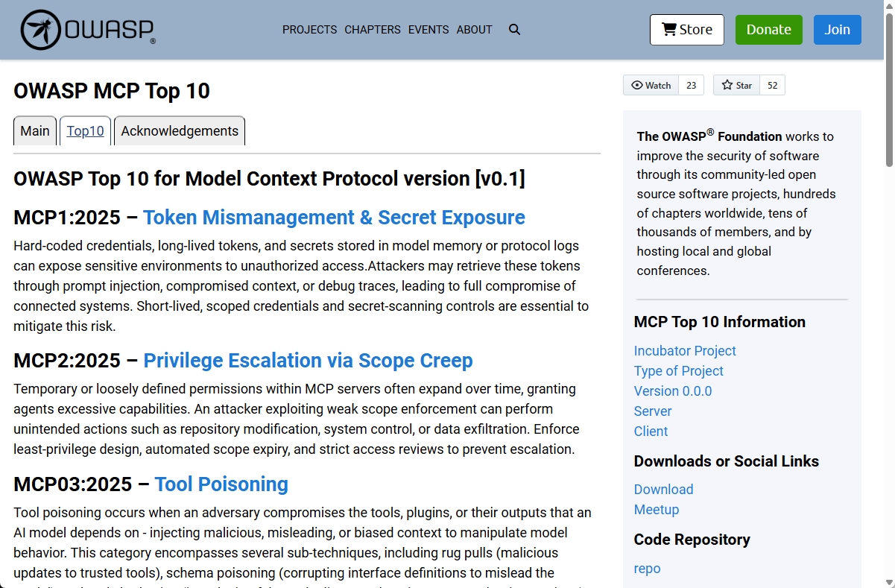The height and width of the screenshot is (588, 895).
Task: Click the Join button
Action: (837, 29)
